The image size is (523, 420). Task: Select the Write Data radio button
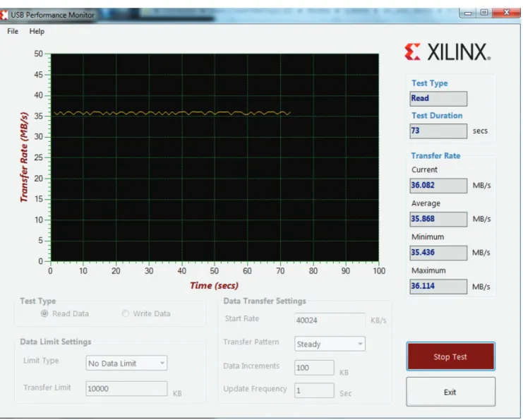click(126, 313)
